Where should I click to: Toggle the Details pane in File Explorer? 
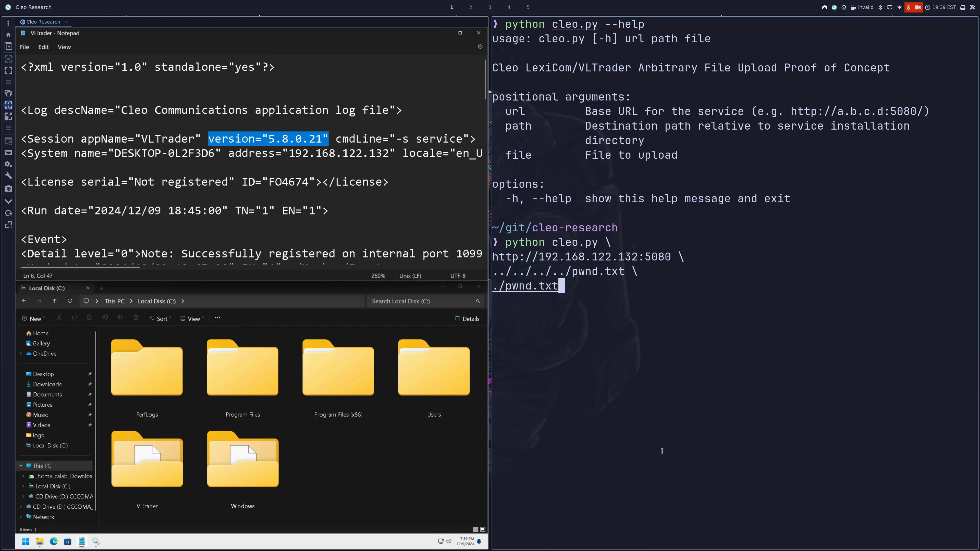pyautogui.click(x=467, y=319)
